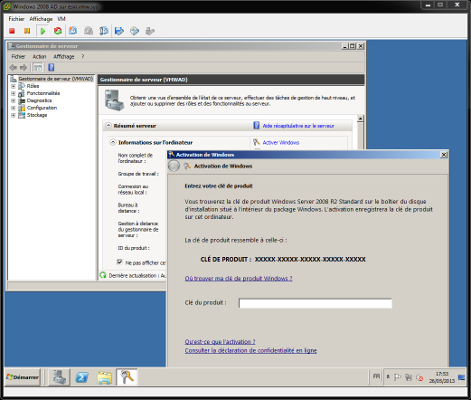Viewport: 471px width, 400px height.
Task: Click the last gray VMware toolbar icon
Action: tap(150, 31)
